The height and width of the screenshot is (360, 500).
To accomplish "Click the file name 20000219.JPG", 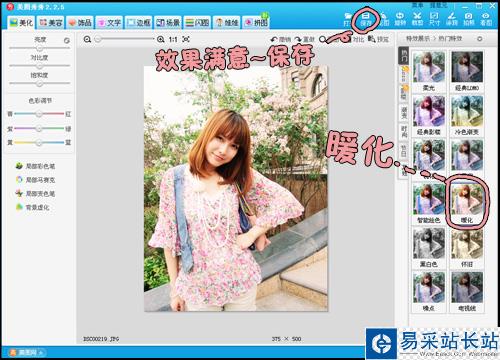I will [101, 339].
